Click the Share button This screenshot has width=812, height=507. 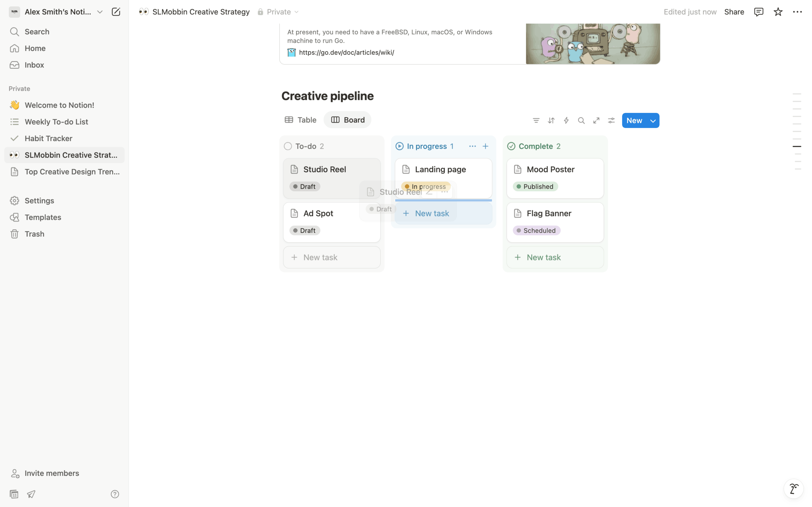734,12
